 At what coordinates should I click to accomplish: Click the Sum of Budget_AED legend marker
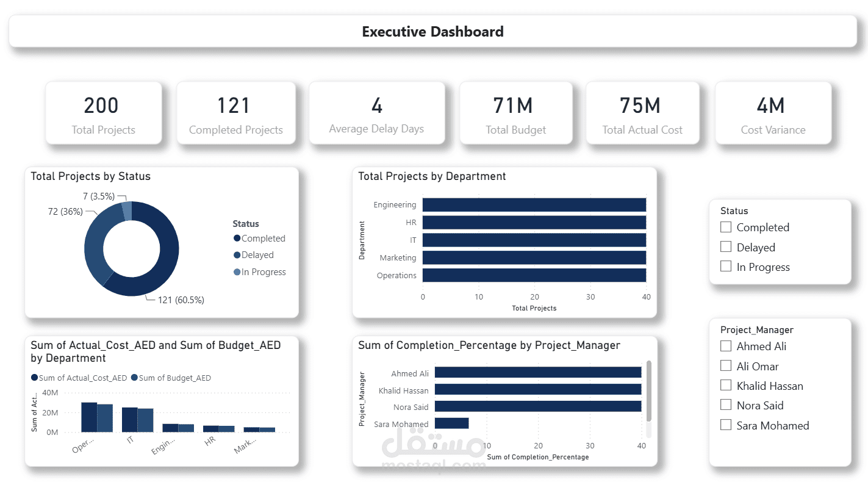tap(134, 378)
